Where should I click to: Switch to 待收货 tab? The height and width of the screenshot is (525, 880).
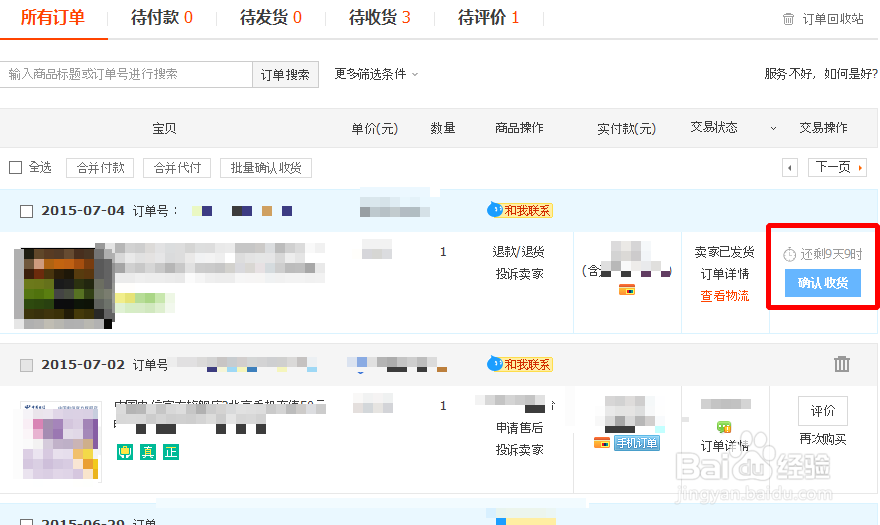click(379, 17)
